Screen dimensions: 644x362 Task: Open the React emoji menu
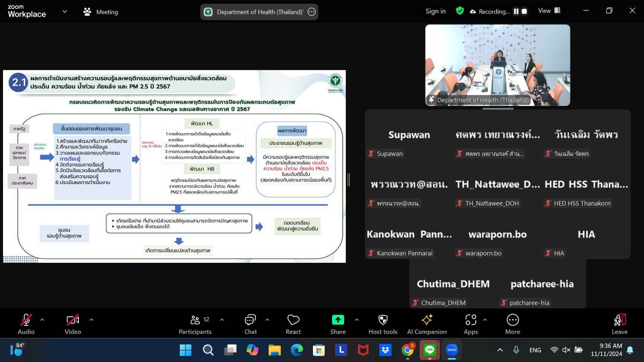293,324
